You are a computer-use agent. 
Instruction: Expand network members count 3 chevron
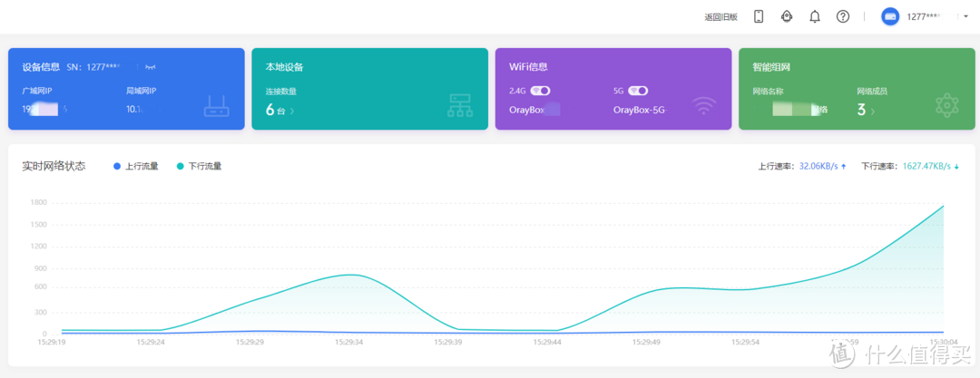[873, 111]
